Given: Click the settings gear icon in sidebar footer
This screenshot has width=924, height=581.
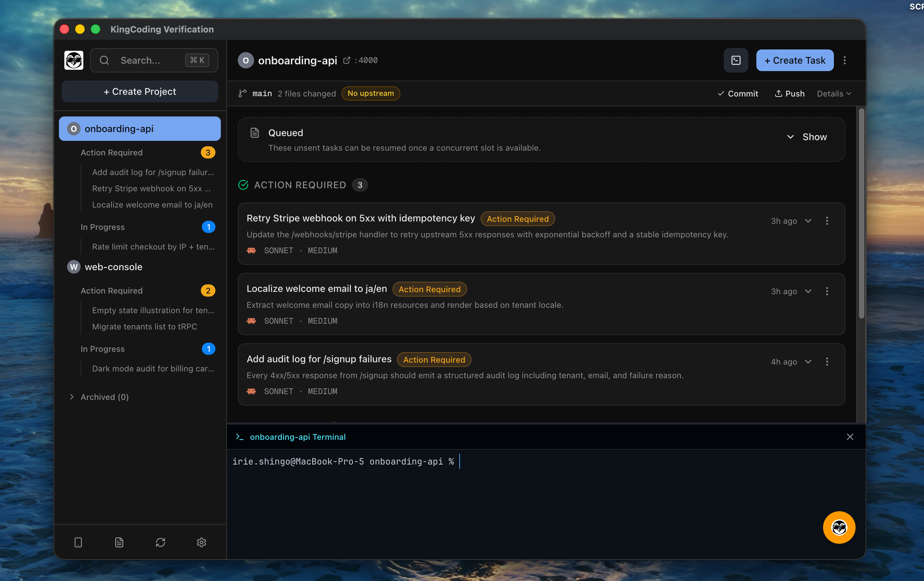Looking at the screenshot, I should click(202, 542).
